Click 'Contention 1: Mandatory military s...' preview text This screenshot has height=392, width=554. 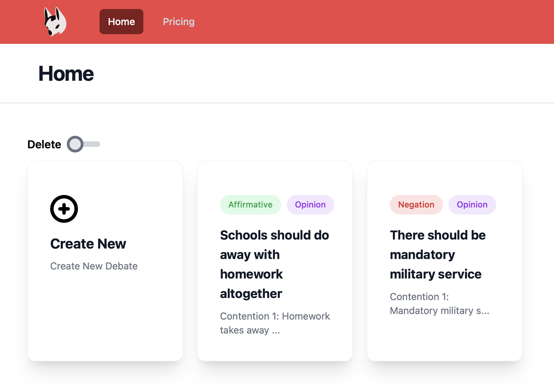(x=440, y=304)
